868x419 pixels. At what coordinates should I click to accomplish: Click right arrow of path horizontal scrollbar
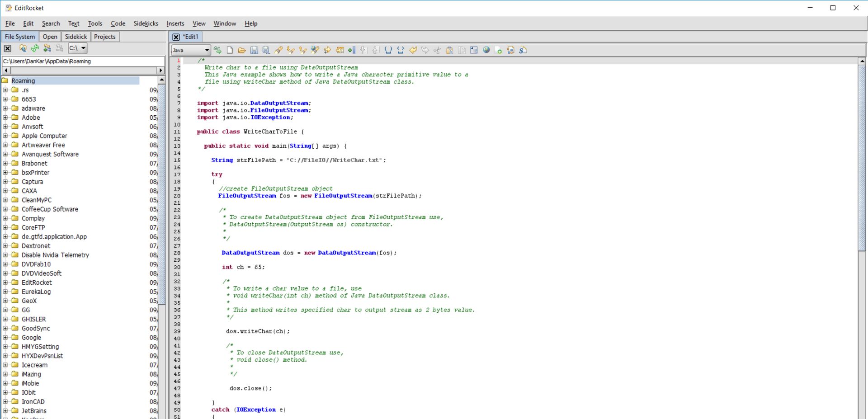tap(160, 71)
